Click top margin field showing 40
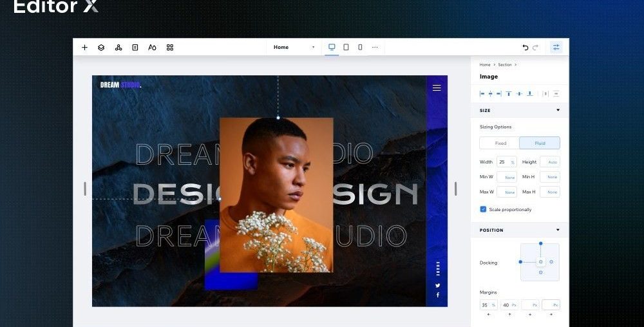 point(509,305)
